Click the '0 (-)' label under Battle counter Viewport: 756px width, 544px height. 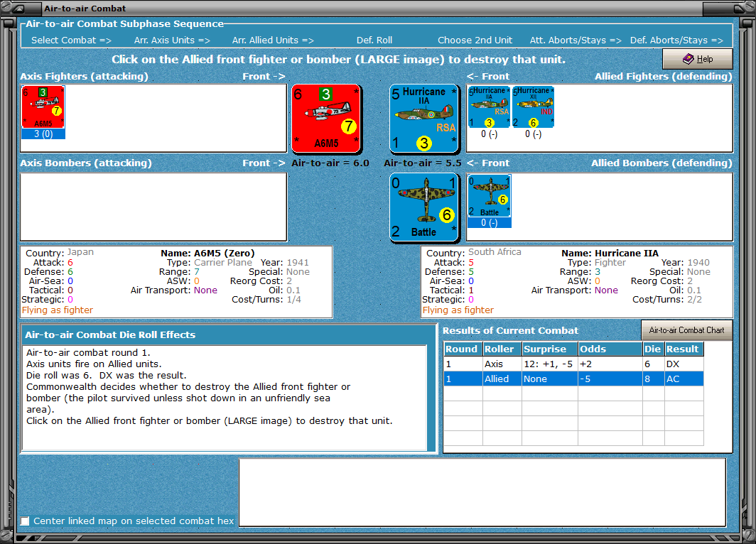490,222
